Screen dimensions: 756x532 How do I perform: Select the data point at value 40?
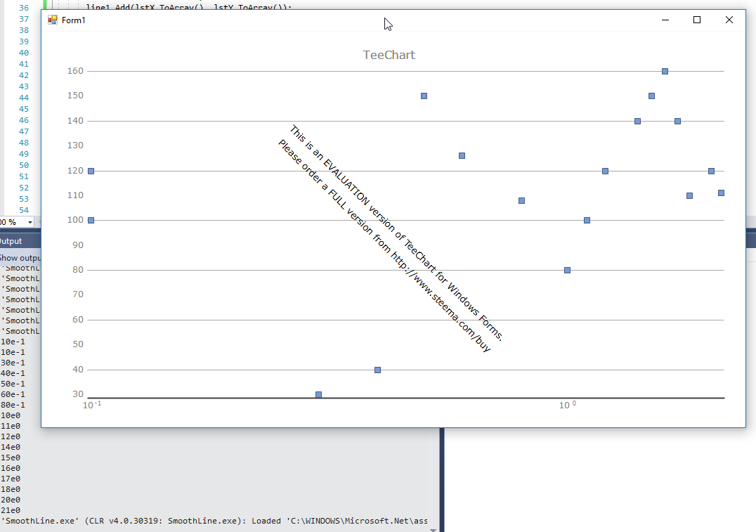point(377,370)
